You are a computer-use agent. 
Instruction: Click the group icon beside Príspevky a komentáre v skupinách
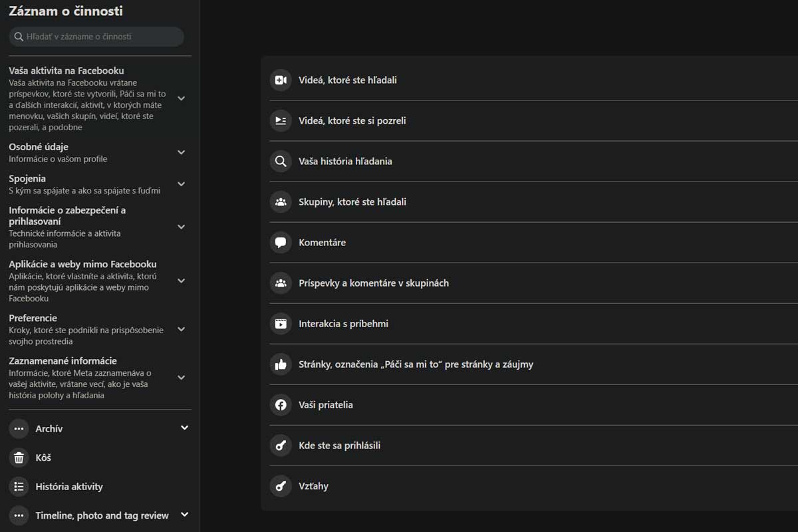pyautogui.click(x=281, y=283)
